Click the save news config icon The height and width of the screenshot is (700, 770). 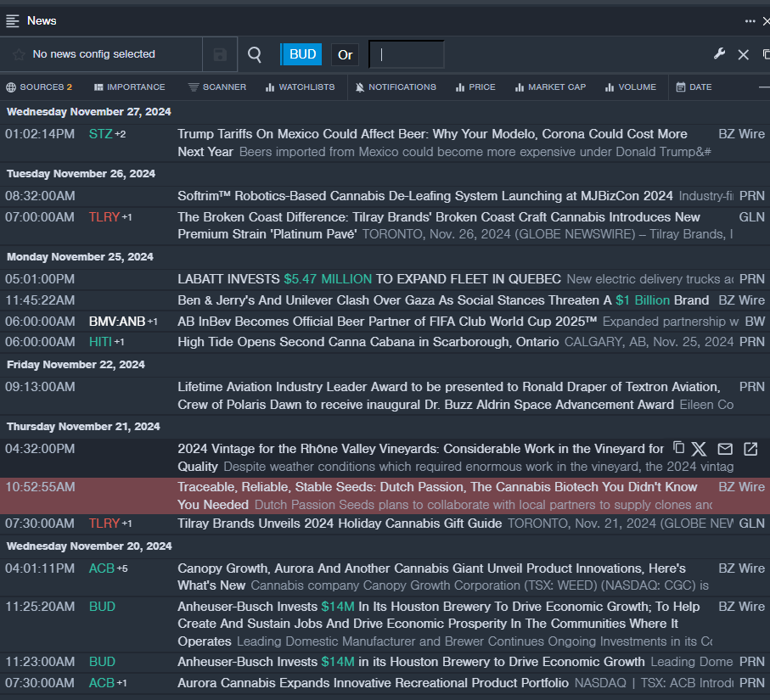[220, 54]
